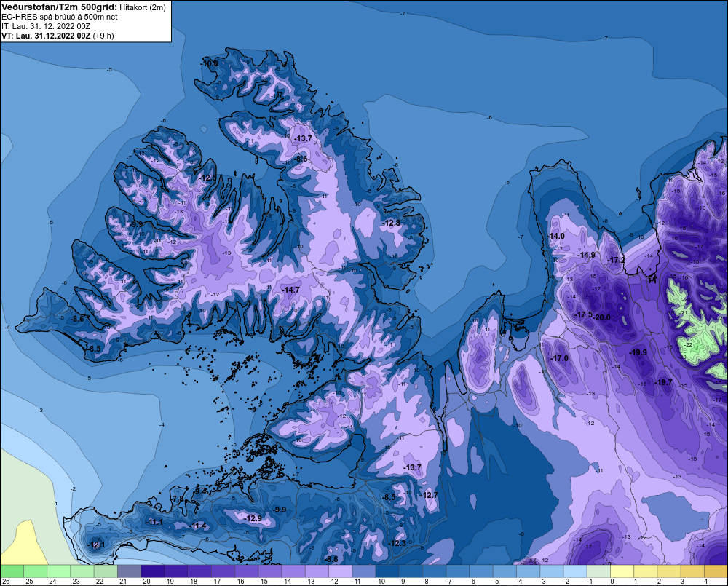Viewport: 728px width, 586px height.
Task: Click the -9.4 temperature label
Action: pos(201,491)
